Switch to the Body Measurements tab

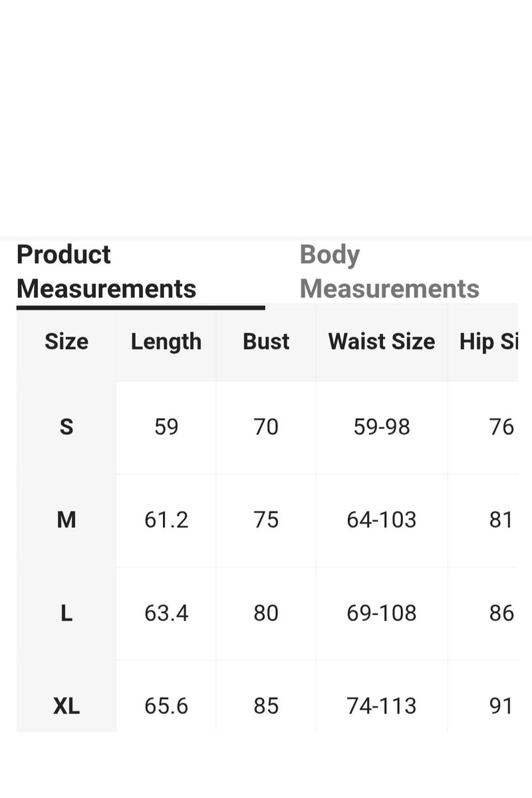tap(389, 271)
